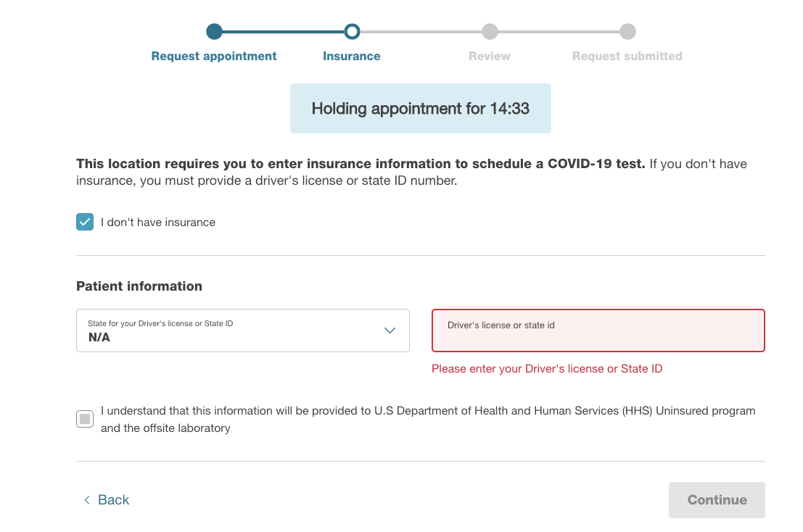Viewport: 803px width, 532px height.
Task: Open the State for Driver's license dropdown
Action: (243, 331)
